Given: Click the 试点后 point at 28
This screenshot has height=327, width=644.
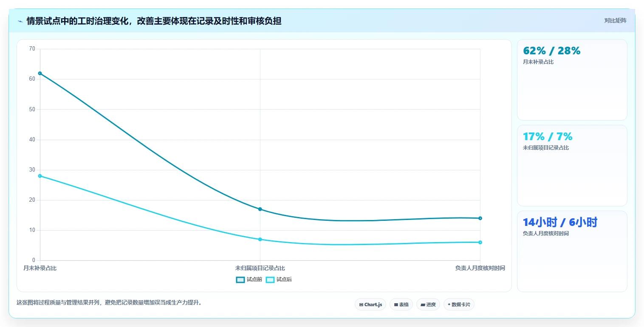Looking at the screenshot, I should click(x=40, y=176).
